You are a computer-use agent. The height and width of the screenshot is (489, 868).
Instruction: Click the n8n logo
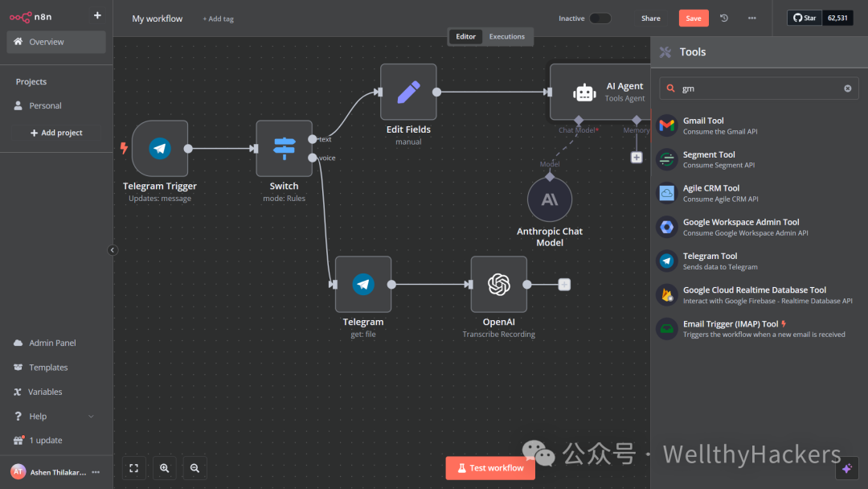[x=31, y=17]
